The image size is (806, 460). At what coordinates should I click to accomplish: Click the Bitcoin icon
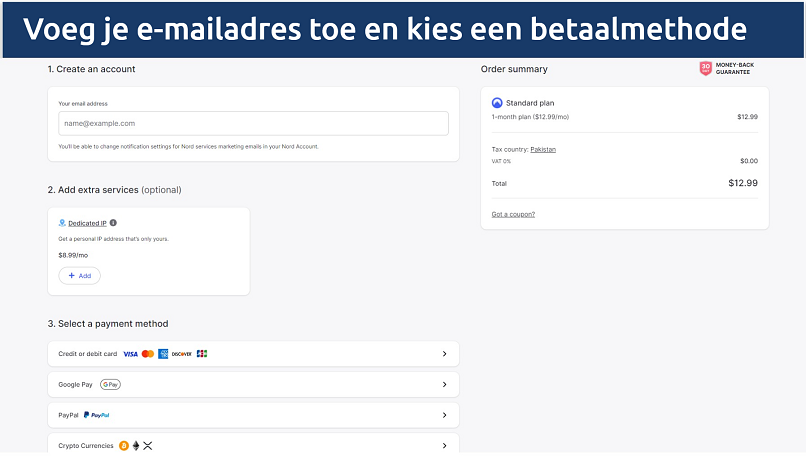[x=124, y=446]
